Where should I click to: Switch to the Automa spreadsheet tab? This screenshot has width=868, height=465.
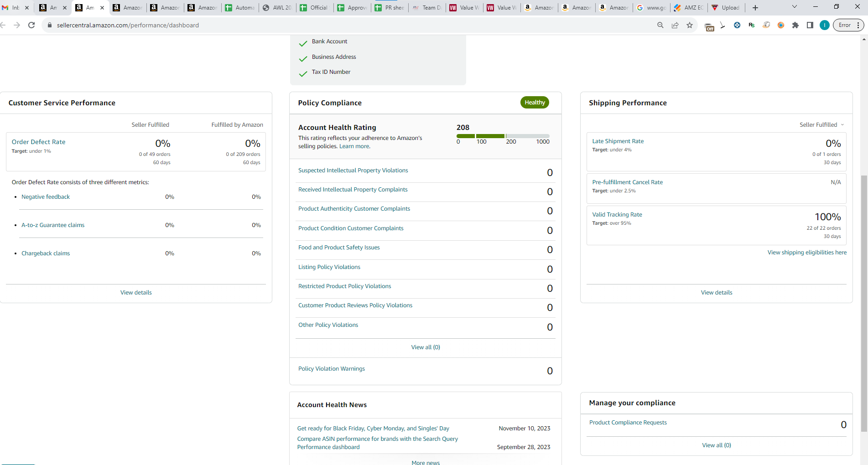[239, 7]
